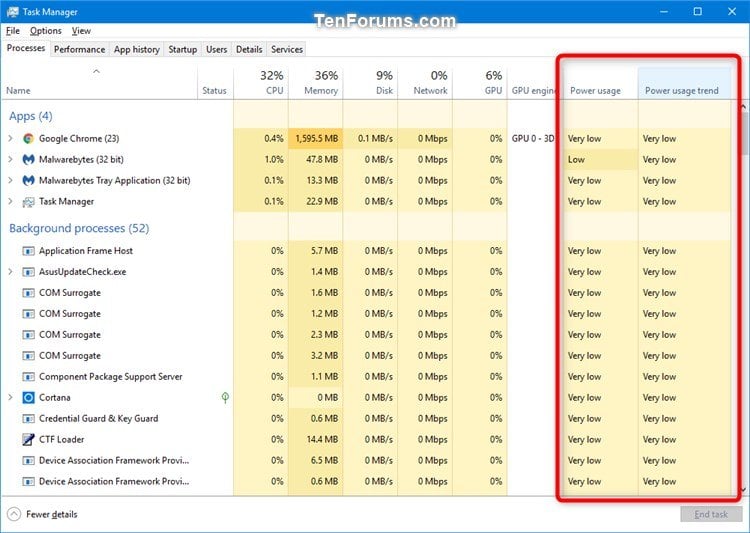Click the Malwarebytes Tray Application icon
This screenshot has width=750, height=533.
tap(29, 181)
